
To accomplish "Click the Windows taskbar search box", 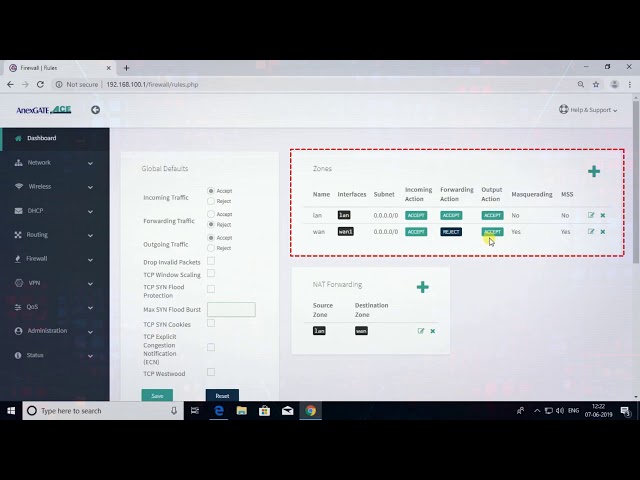I will tap(103, 411).
